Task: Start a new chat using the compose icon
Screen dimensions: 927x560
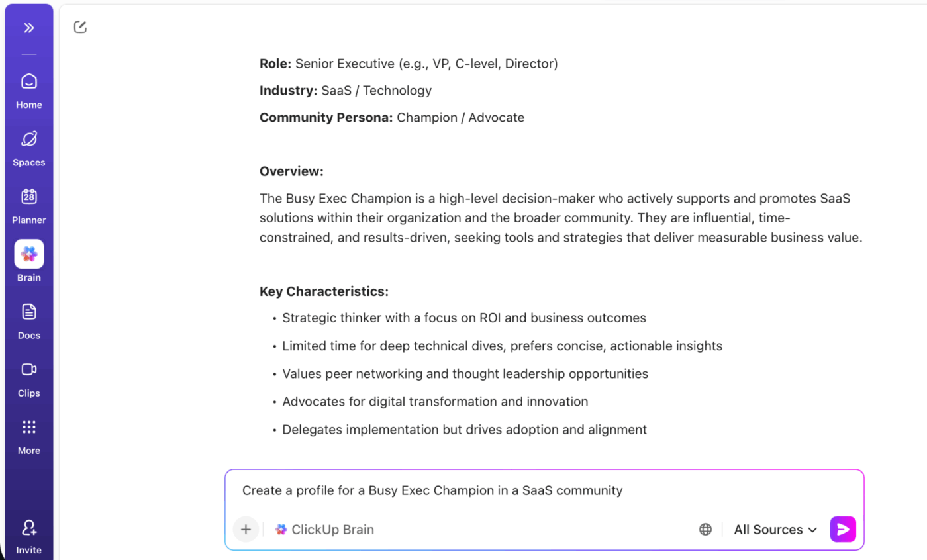Action: (x=79, y=26)
